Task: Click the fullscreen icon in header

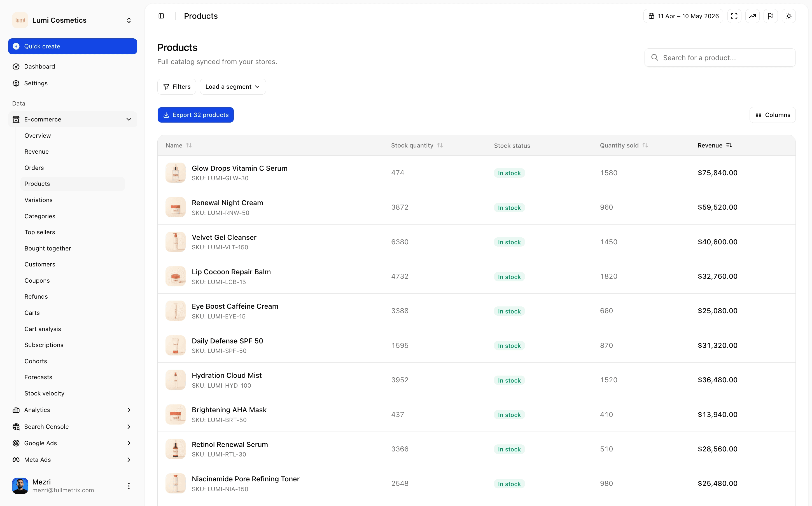Action: pyautogui.click(x=734, y=16)
